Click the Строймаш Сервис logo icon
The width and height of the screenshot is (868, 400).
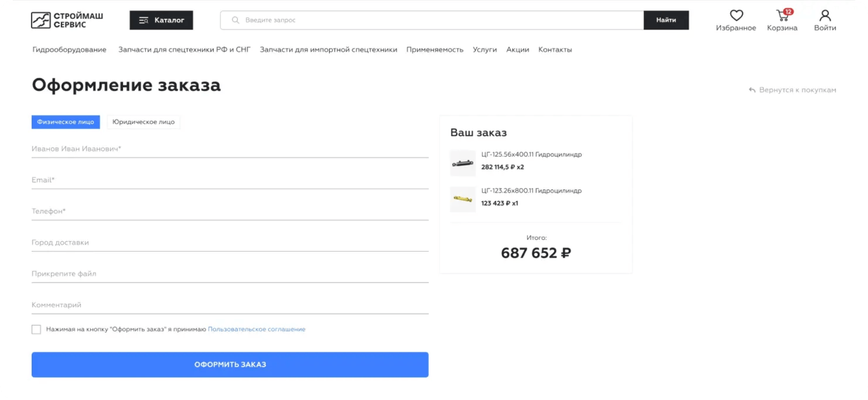(x=41, y=20)
